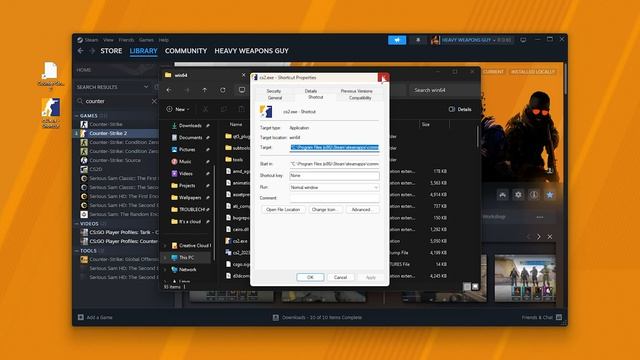
Task: Click the Cut icon in the Explorer toolbar
Action: click(205, 109)
